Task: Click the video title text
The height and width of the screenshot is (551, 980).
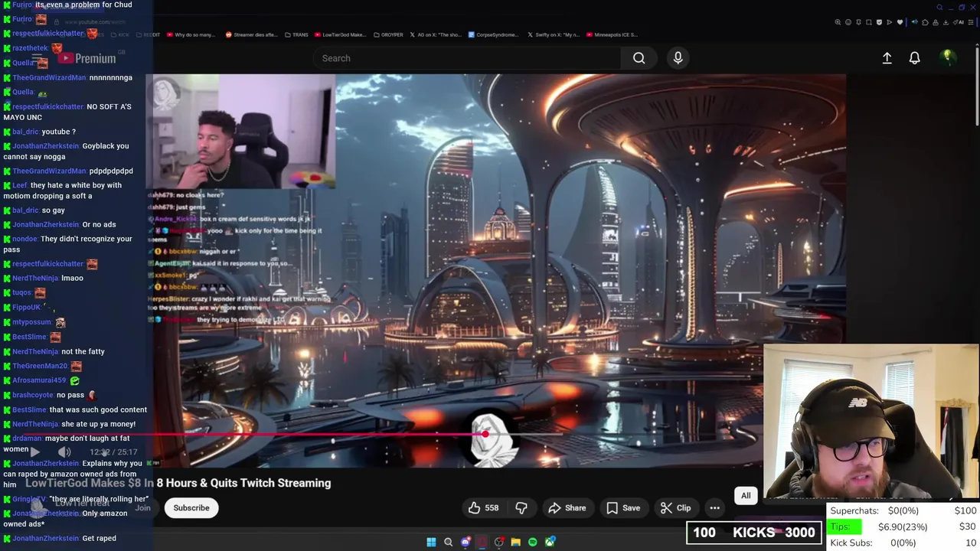Action: click(178, 483)
